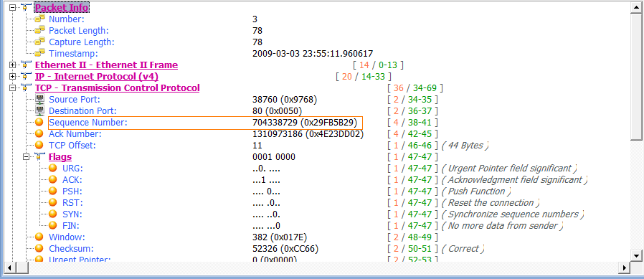Click the Destination Port network icon
Viewport: 644px width, 279px height.
coord(40,111)
